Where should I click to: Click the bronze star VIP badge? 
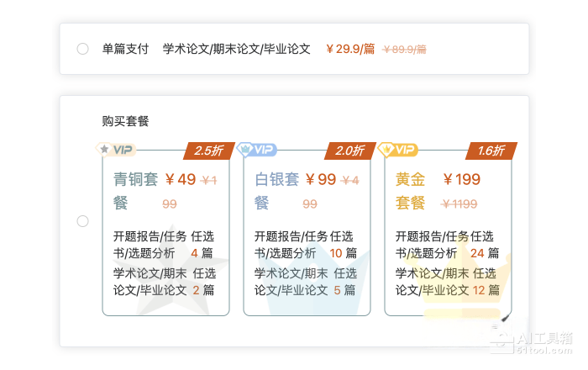pos(116,150)
